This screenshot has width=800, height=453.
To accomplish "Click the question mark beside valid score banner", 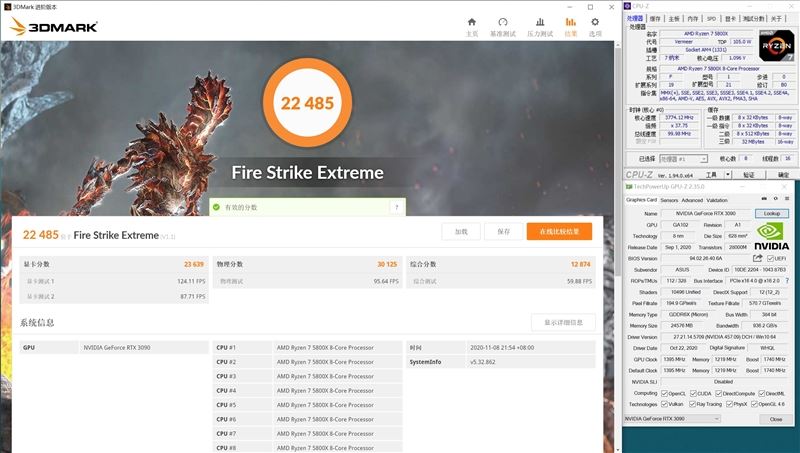I will (x=397, y=207).
